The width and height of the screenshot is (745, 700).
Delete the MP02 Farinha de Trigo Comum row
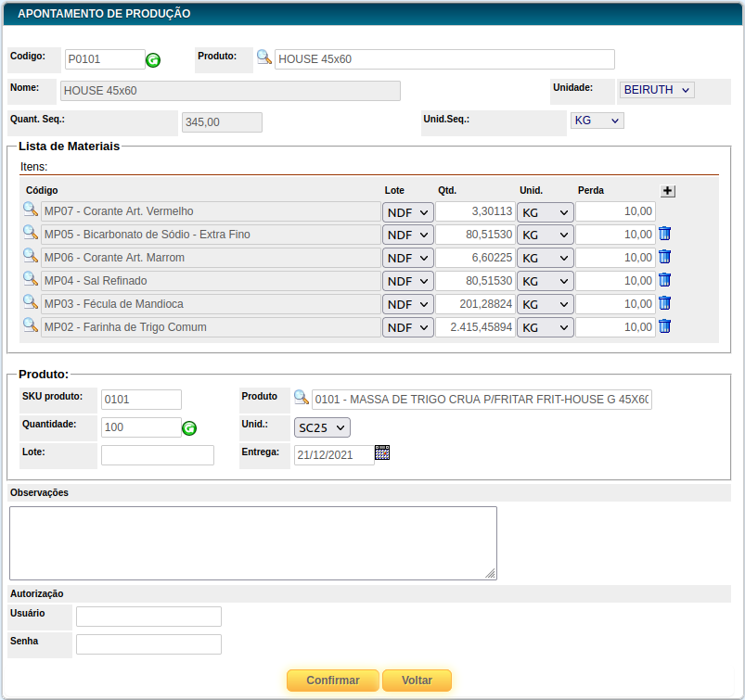click(x=664, y=326)
